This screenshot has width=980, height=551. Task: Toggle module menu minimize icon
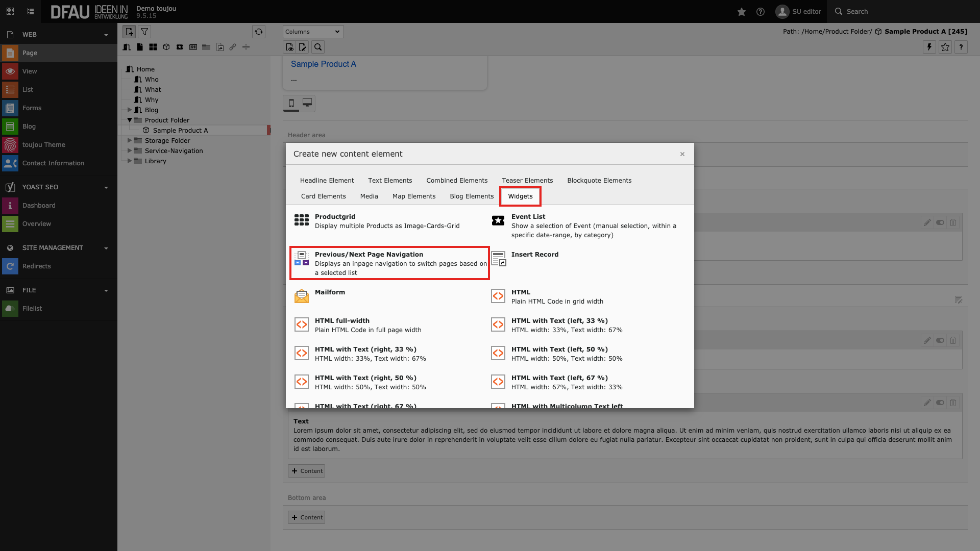10,11
